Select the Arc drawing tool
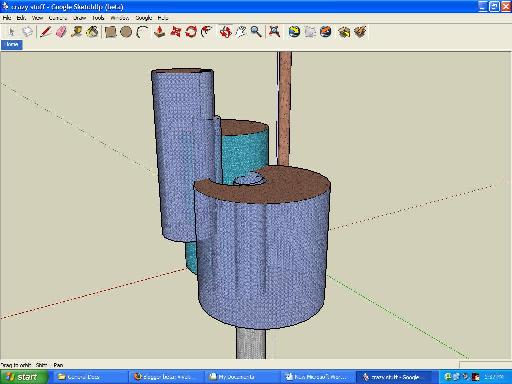 click(x=142, y=32)
